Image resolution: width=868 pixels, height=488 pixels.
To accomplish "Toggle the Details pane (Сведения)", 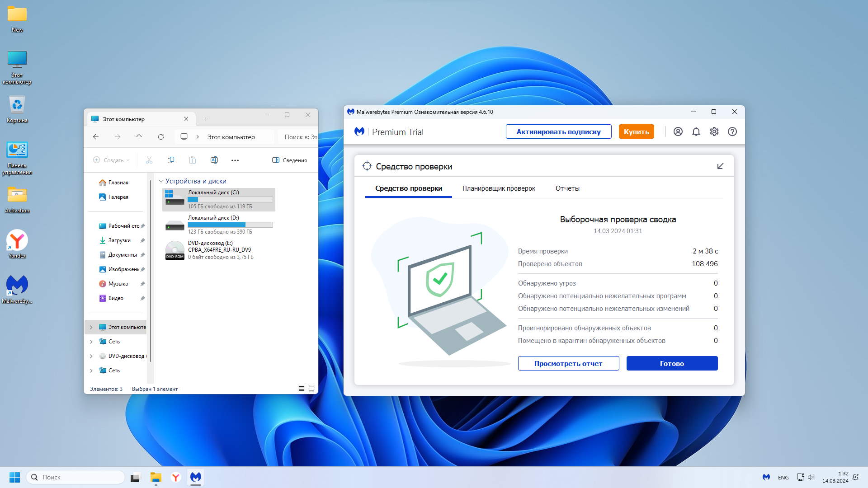I will pyautogui.click(x=289, y=160).
